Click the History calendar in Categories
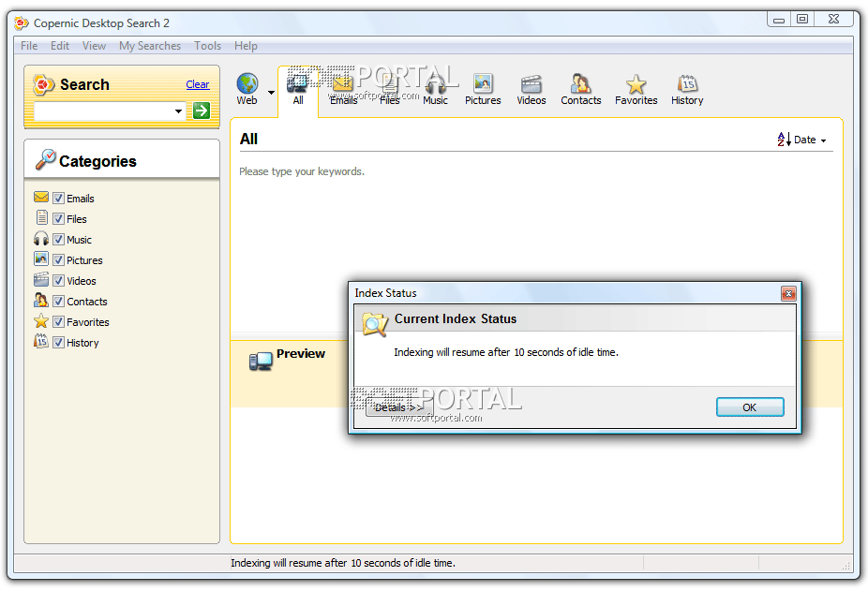Image resolution: width=868 pixels, height=591 pixels. [41, 341]
